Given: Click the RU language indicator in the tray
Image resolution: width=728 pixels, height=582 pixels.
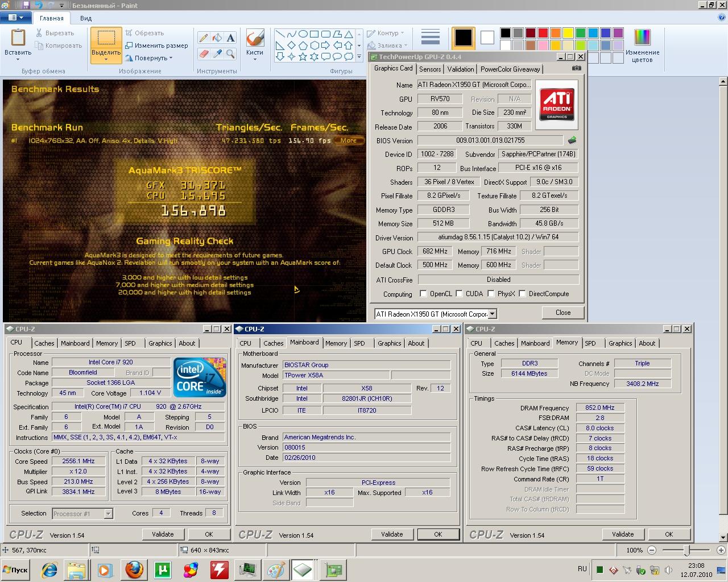Looking at the screenshot, I should pyautogui.click(x=582, y=568).
